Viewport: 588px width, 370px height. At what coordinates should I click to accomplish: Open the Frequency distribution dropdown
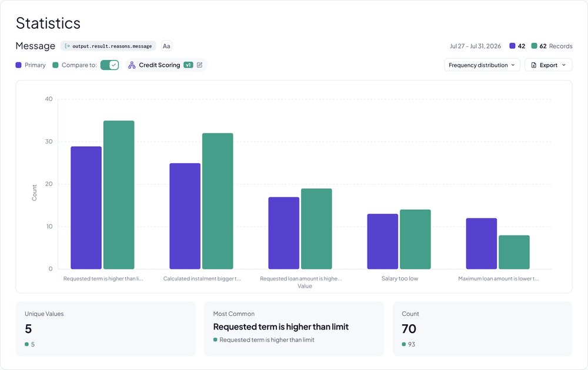point(482,65)
